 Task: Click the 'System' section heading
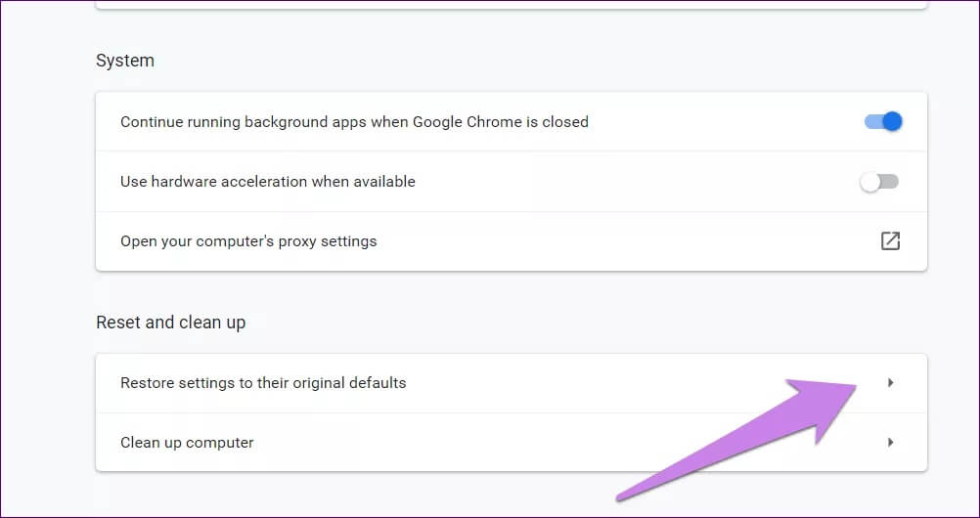click(125, 61)
